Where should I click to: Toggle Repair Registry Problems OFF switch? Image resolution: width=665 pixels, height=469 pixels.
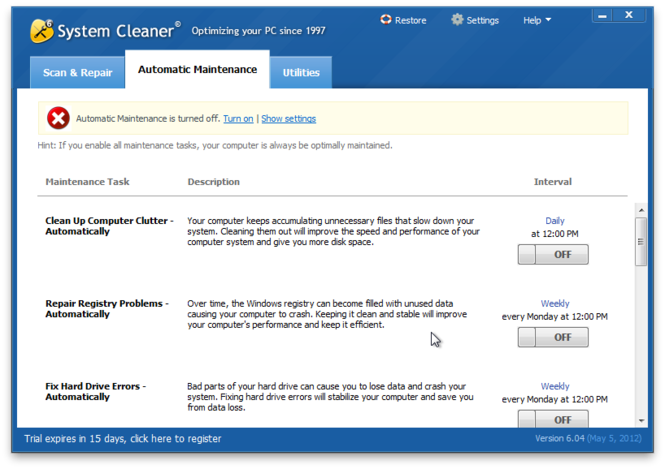[553, 337]
